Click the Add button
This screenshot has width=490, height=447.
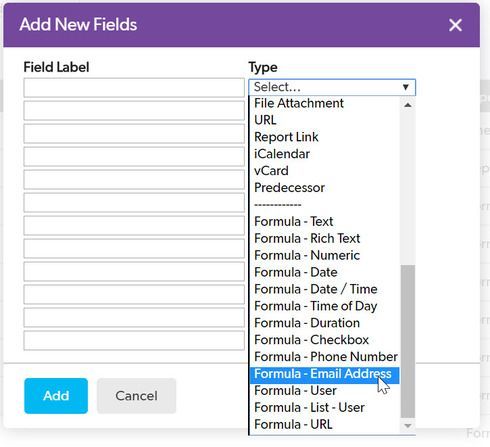[56, 396]
